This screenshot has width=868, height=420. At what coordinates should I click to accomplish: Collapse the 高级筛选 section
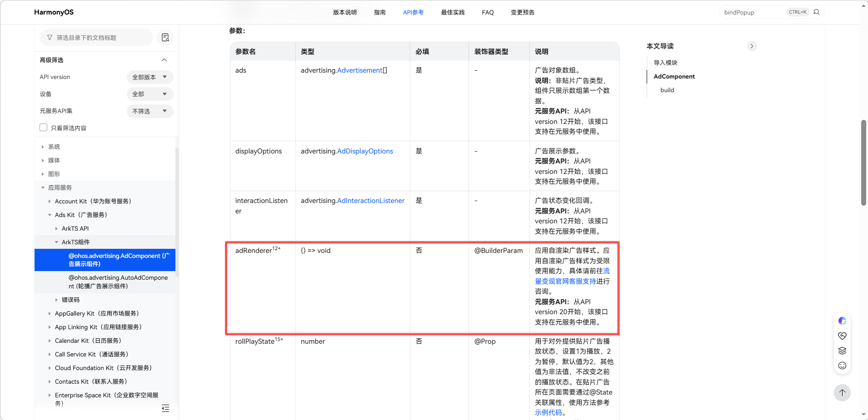pyautogui.click(x=164, y=60)
